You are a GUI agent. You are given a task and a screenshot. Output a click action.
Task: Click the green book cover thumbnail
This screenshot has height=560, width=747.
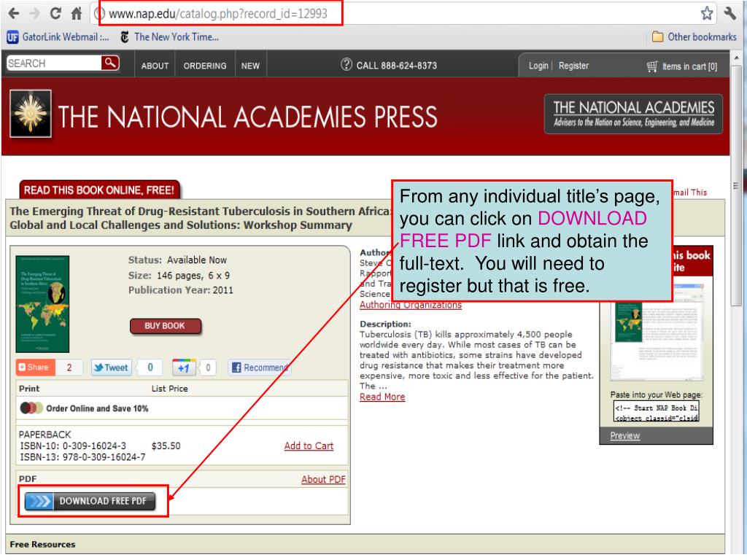point(42,304)
